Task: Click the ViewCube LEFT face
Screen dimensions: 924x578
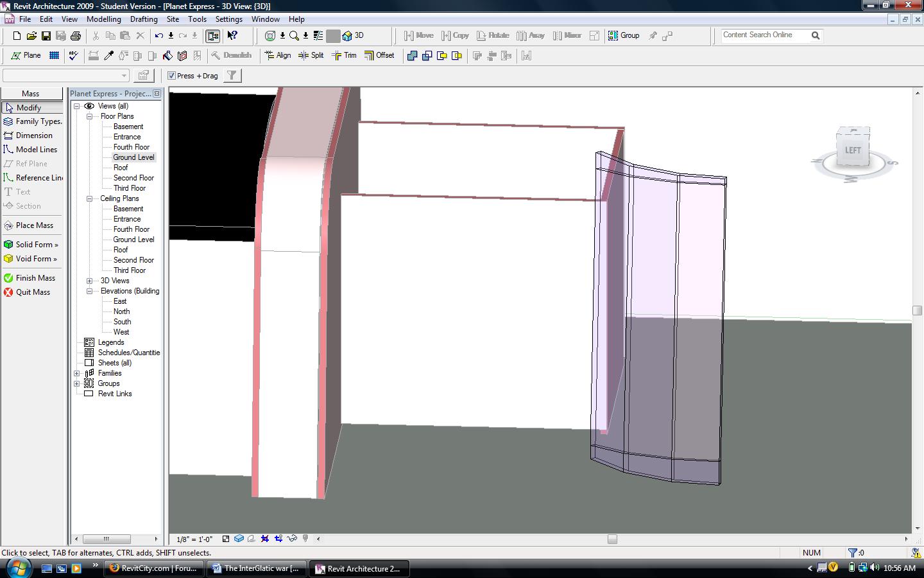Action: coord(853,150)
